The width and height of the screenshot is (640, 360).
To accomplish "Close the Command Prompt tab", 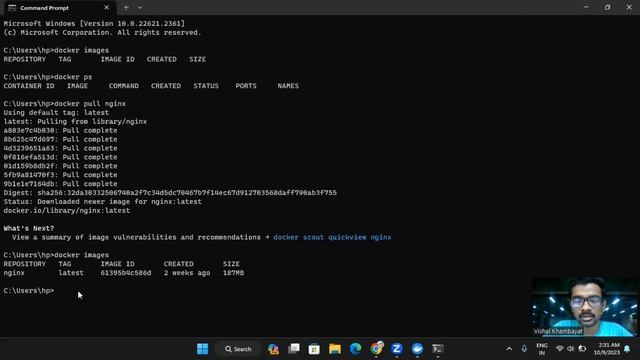I will [107, 8].
